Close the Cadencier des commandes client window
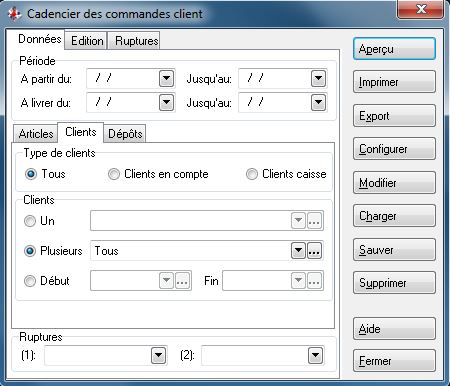Screen dimensions: 450x386 point(421,9)
